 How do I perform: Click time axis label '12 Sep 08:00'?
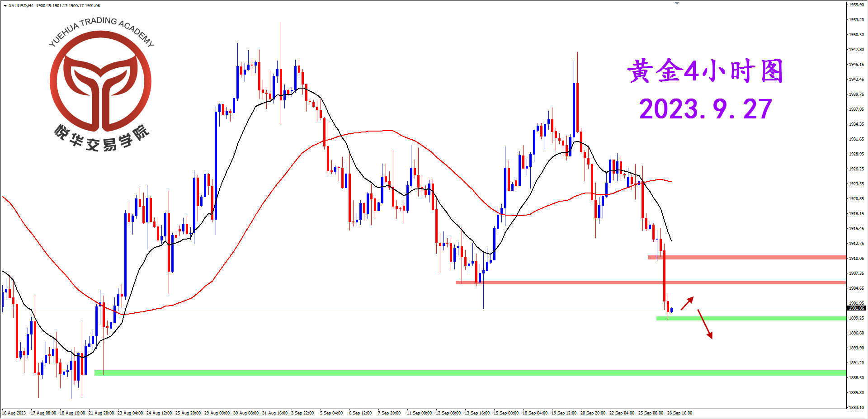448,413
